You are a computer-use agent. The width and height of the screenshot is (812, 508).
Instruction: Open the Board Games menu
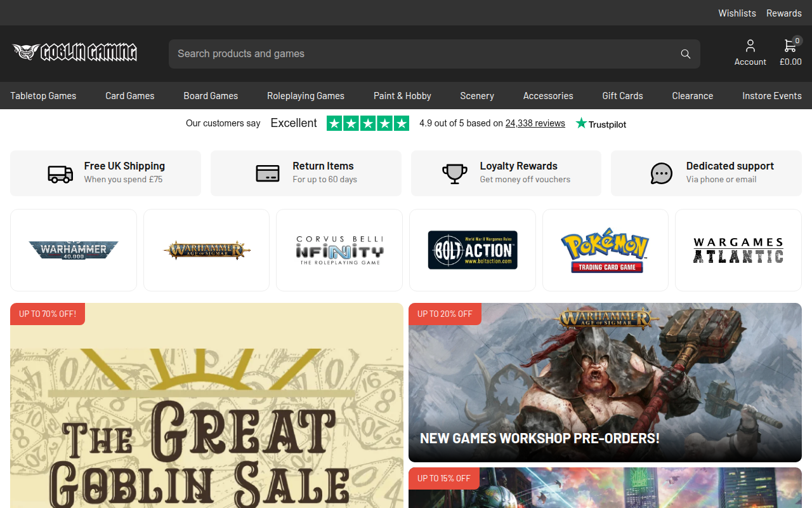[x=211, y=96]
